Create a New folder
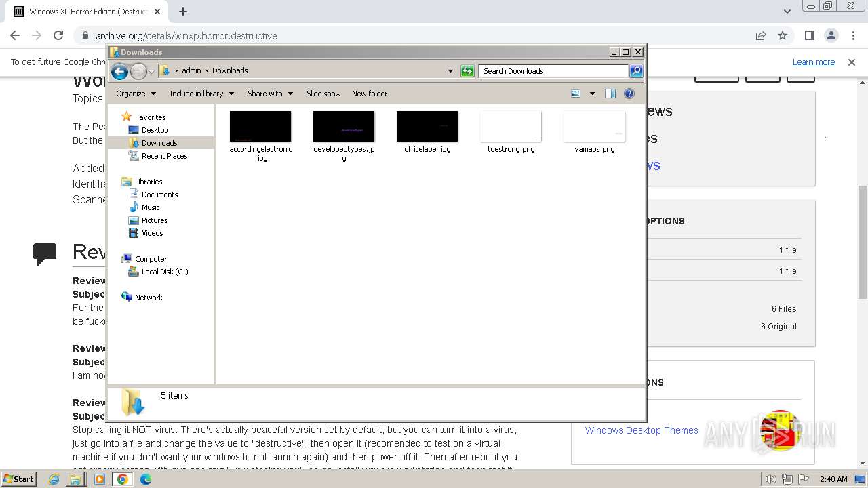The width and height of the screenshot is (868, 488). click(370, 94)
